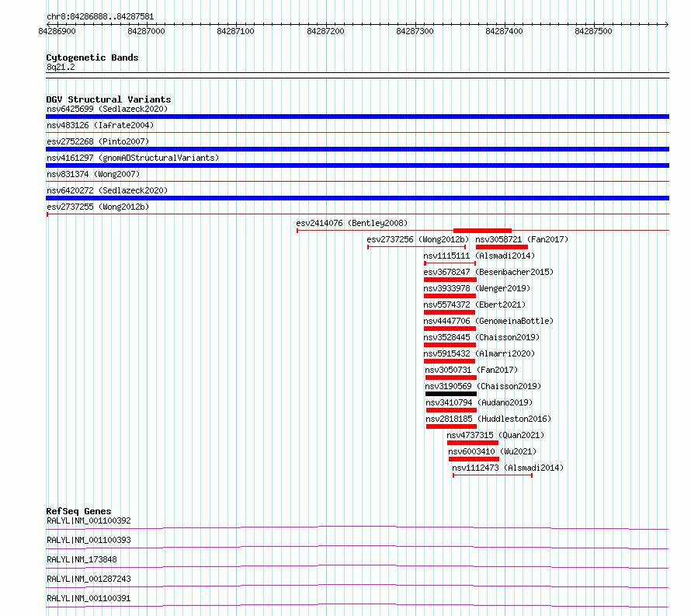Click ruler position 84286900

click(x=57, y=31)
